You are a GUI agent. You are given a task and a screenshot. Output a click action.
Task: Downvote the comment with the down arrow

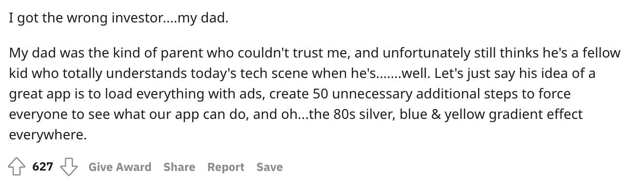(x=69, y=167)
